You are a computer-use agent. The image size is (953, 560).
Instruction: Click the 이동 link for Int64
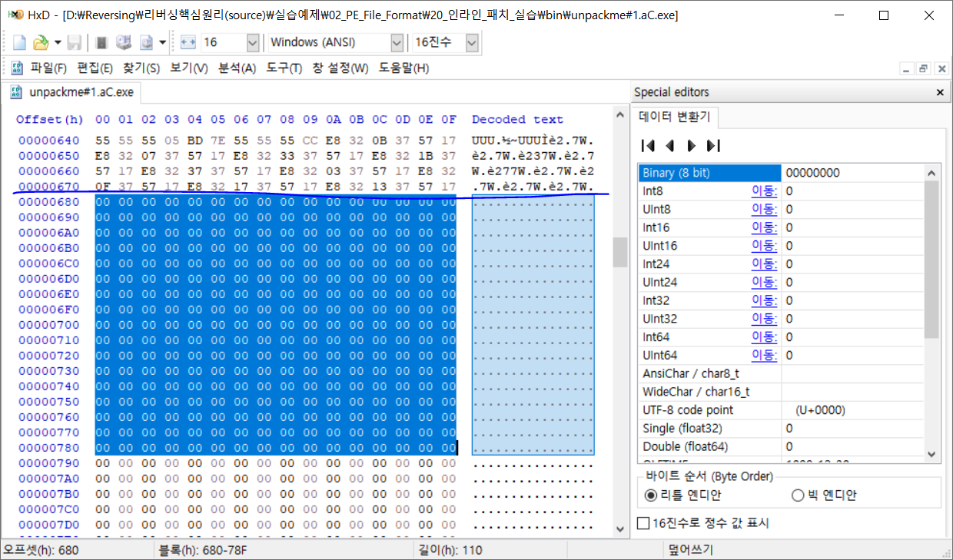(x=764, y=336)
